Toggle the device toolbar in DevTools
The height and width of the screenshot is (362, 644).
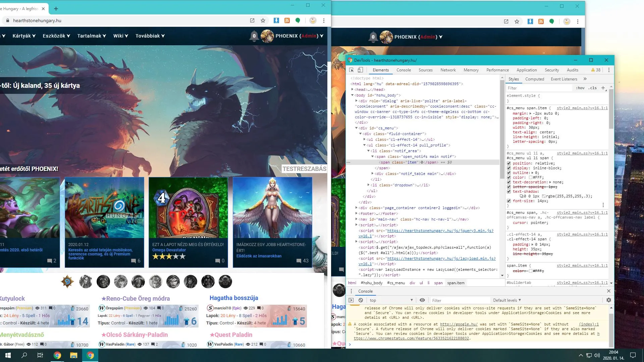(x=360, y=70)
